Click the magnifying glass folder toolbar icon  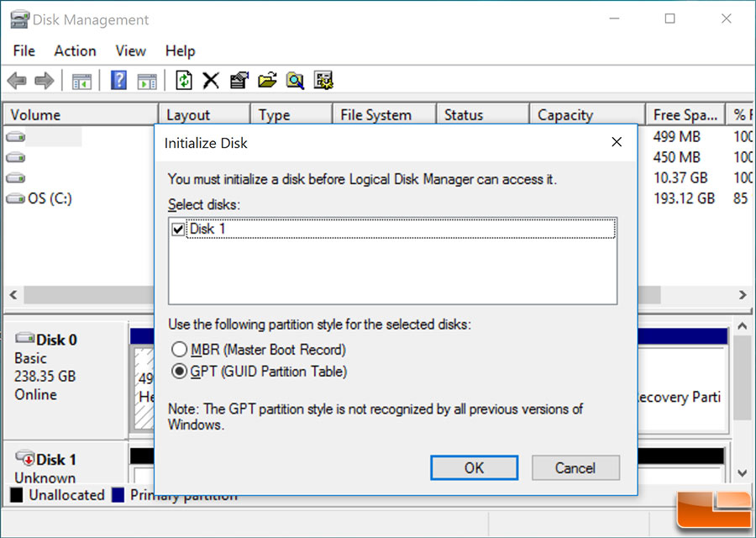pos(295,80)
